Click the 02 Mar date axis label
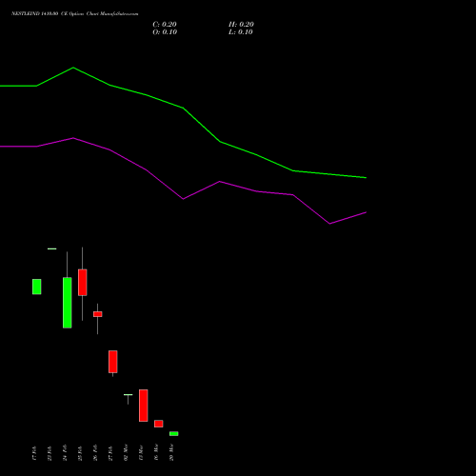 [x=126, y=452]
